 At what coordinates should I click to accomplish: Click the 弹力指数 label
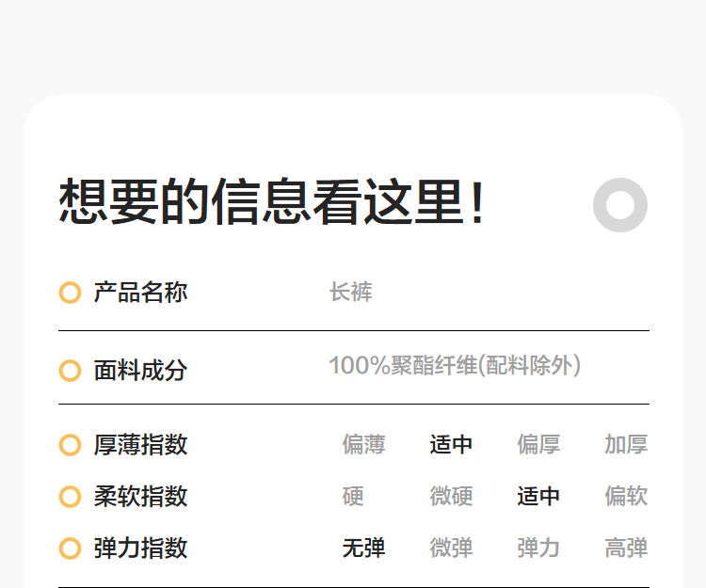(x=140, y=548)
